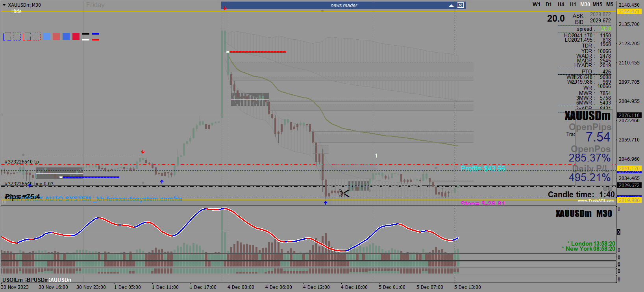Click the Friday day label
This screenshot has width=644, height=292.
(x=95, y=5)
